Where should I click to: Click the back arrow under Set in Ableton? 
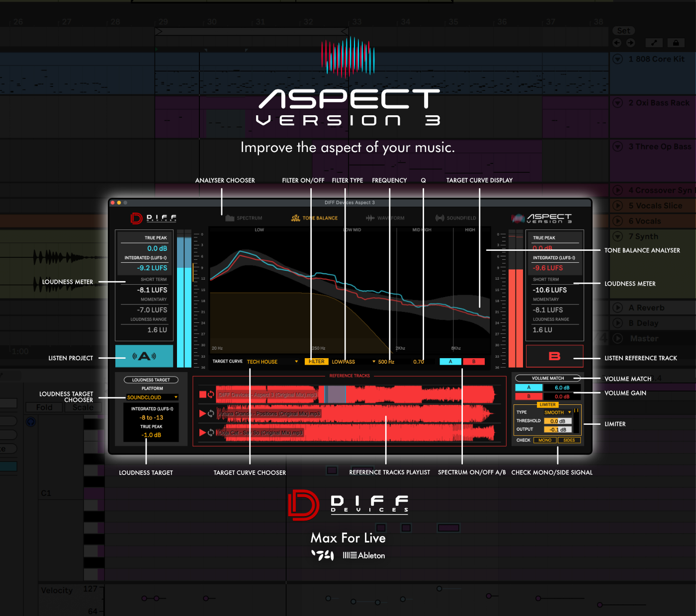tap(617, 43)
